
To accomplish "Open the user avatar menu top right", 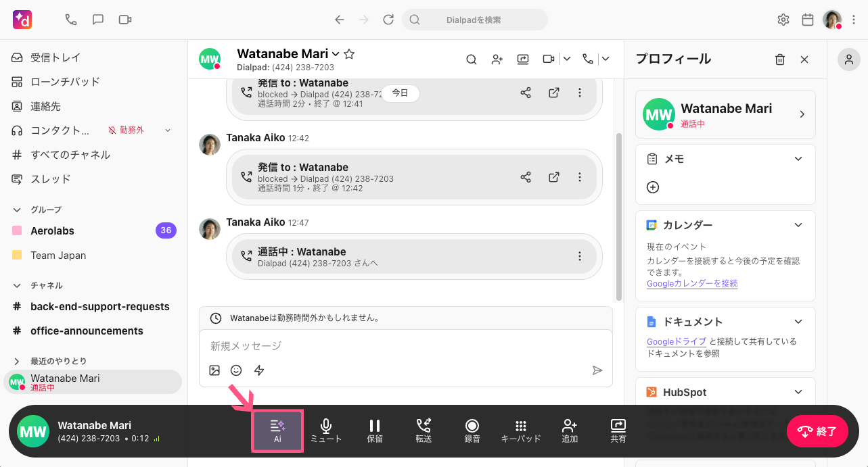I will pyautogui.click(x=832, y=20).
